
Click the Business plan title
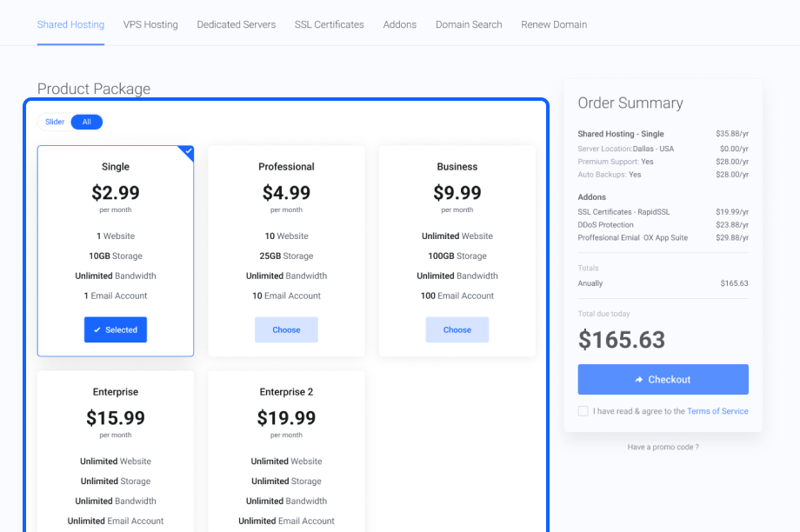click(457, 167)
